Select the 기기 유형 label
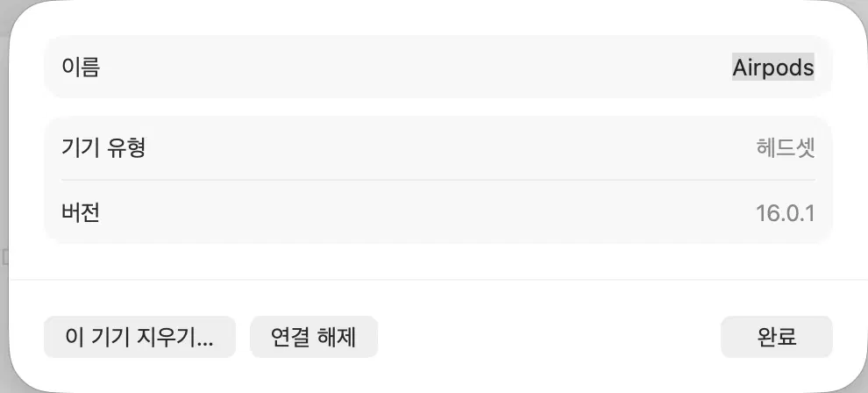The height and width of the screenshot is (393, 868). tap(103, 147)
